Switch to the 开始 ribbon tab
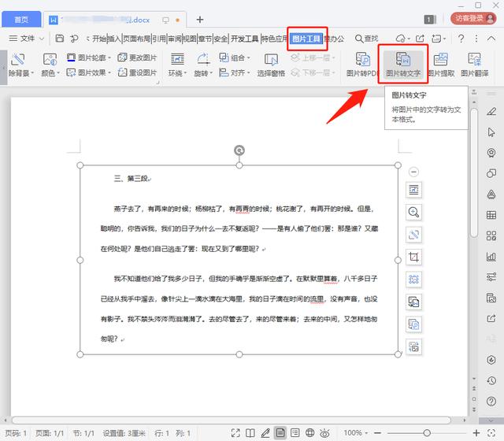This screenshot has height=441, width=504. click(x=99, y=39)
